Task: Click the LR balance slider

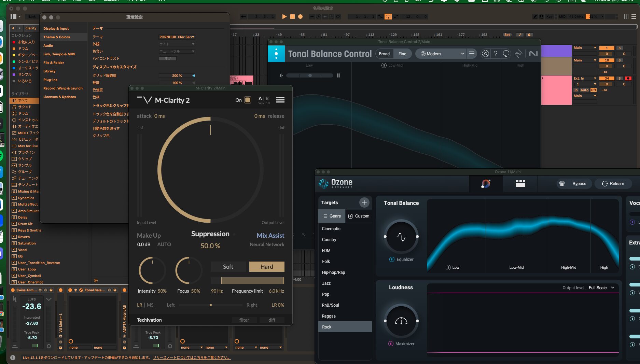Action: [211, 305]
